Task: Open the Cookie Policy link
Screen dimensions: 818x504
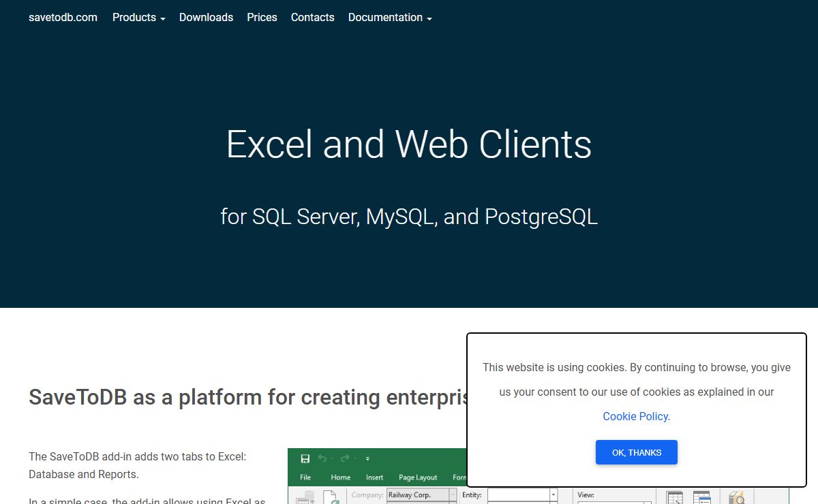Action: tap(635, 416)
